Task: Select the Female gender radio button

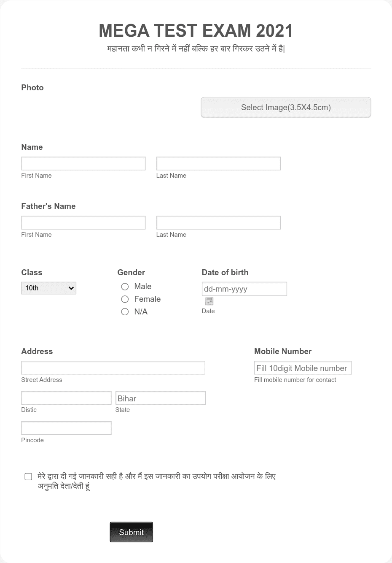Action: click(x=125, y=299)
